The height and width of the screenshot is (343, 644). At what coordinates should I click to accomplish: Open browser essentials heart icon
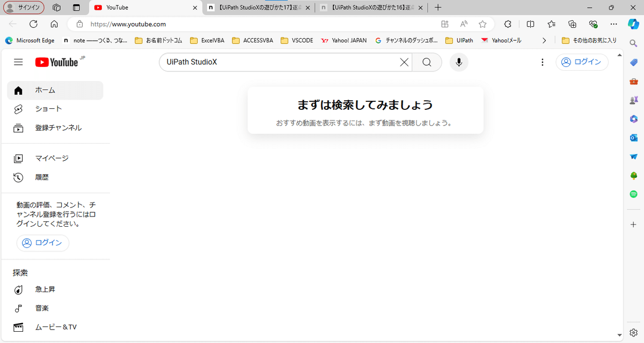point(593,24)
